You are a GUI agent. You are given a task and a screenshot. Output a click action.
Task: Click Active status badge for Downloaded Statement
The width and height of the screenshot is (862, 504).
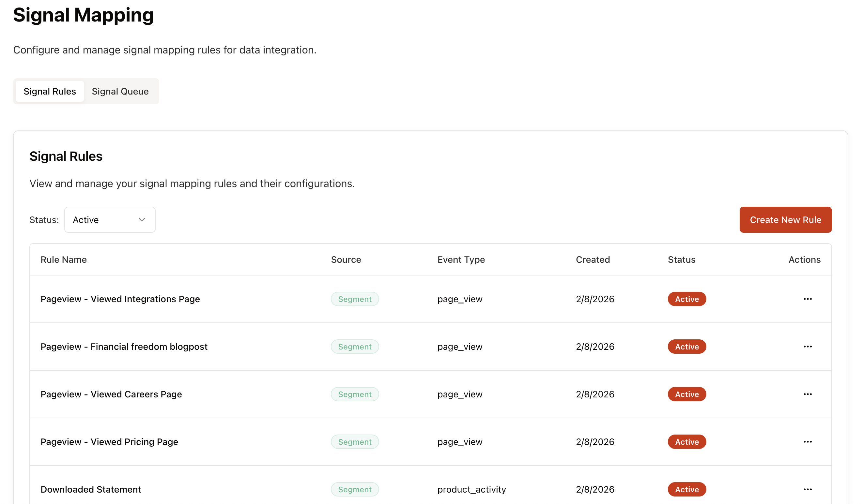coord(687,489)
